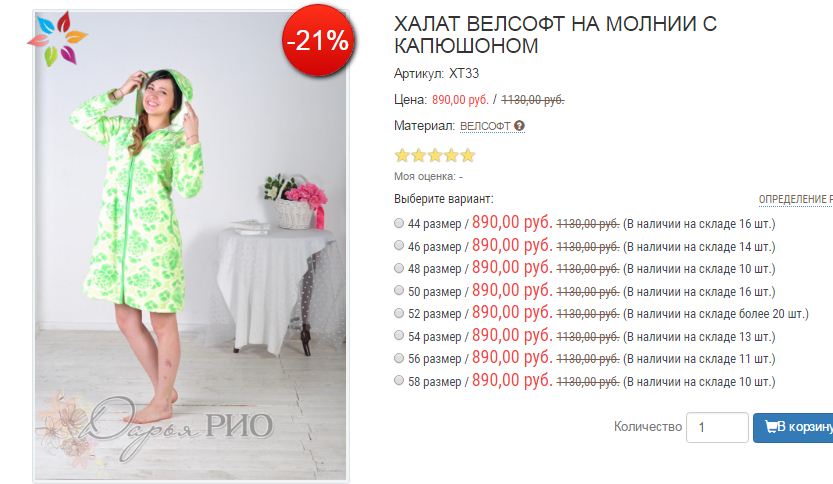The width and height of the screenshot is (833, 484).
Task: Click the shopping cart icon in the button
Action: 771,426
